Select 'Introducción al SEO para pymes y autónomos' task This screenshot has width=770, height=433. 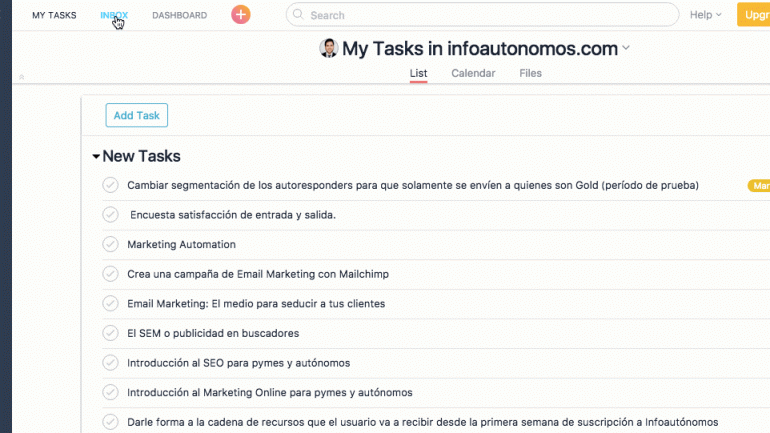(x=239, y=363)
